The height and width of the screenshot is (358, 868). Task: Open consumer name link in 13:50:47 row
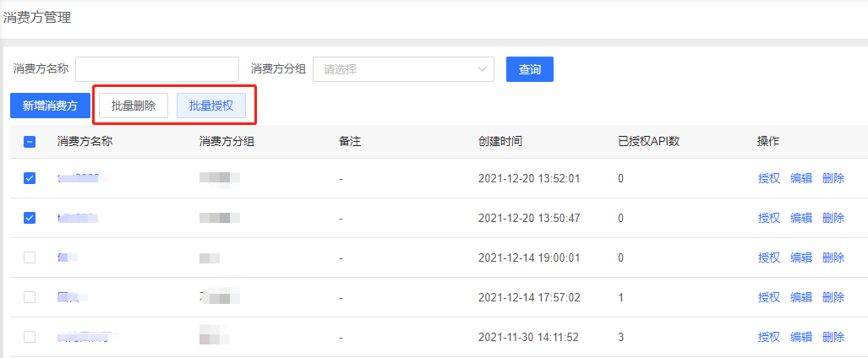pos(78,218)
